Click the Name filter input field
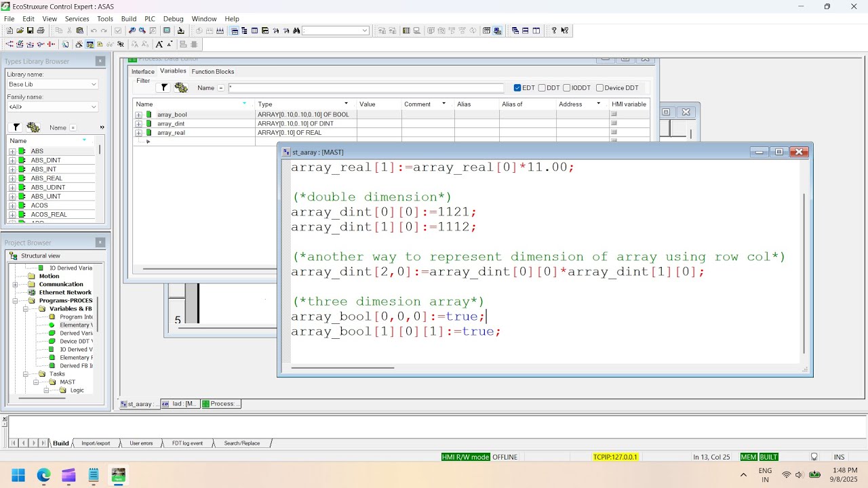Image resolution: width=868 pixels, height=488 pixels. [366, 88]
